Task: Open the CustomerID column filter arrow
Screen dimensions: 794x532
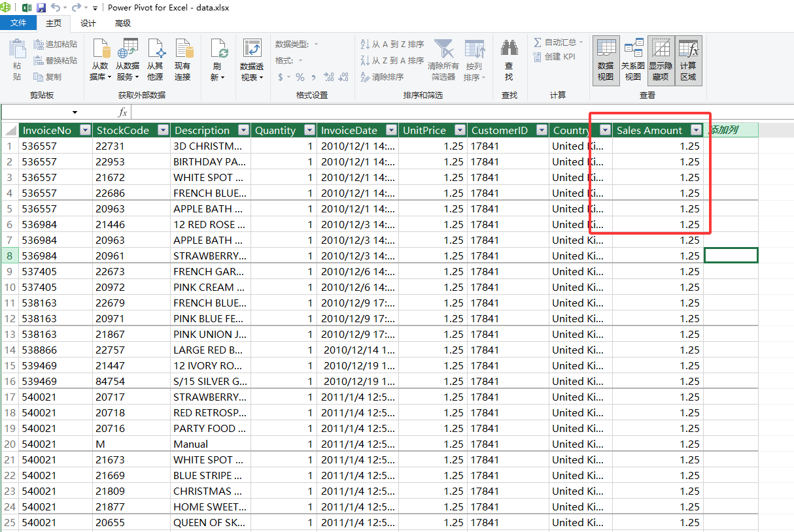Action: coord(541,130)
